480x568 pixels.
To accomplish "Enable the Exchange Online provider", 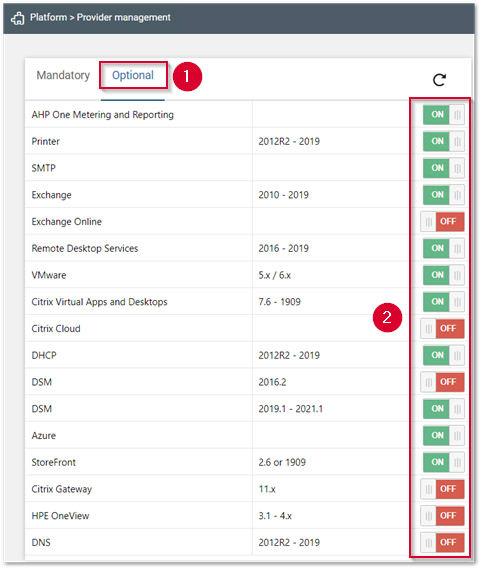I will click(442, 221).
